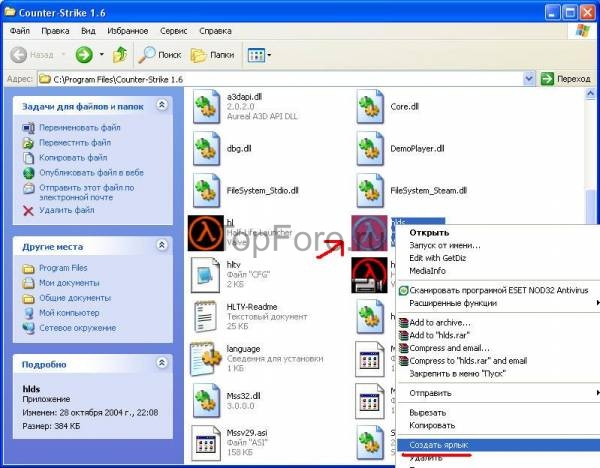Choose Вырезать in context menu

[x=499, y=413]
